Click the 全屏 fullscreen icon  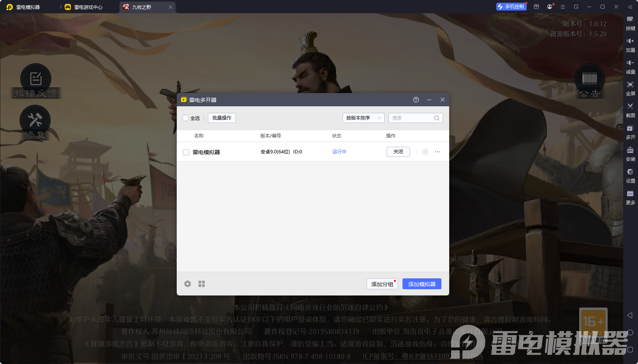coord(630,85)
